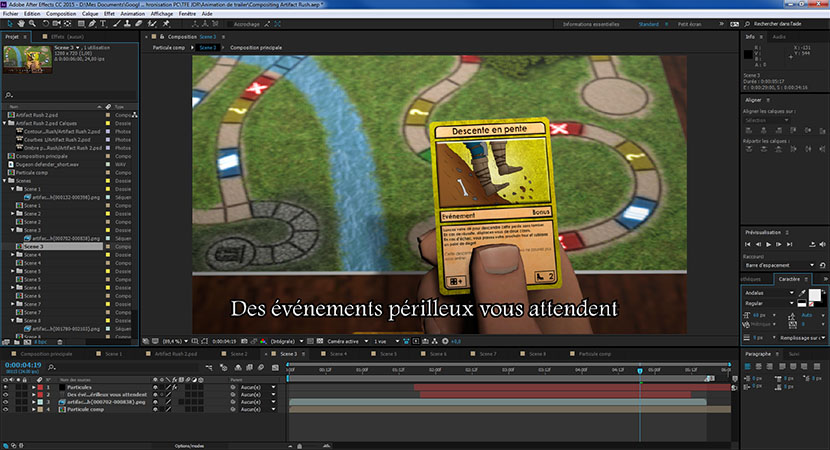The height and width of the screenshot is (450, 830).
Task: Click 'Composition principale' in the breadcrumb
Action: pos(256,48)
